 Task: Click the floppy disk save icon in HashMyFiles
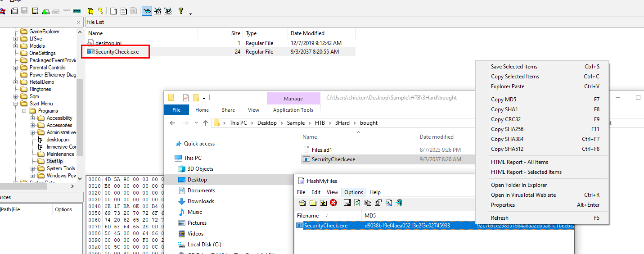pyautogui.click(x=347, y=203)
